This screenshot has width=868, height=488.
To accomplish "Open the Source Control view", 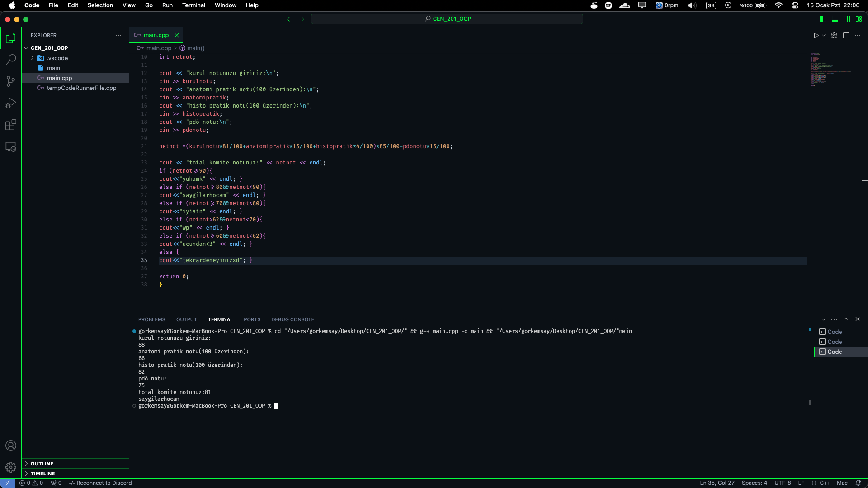I will click(x=11, y=81).
